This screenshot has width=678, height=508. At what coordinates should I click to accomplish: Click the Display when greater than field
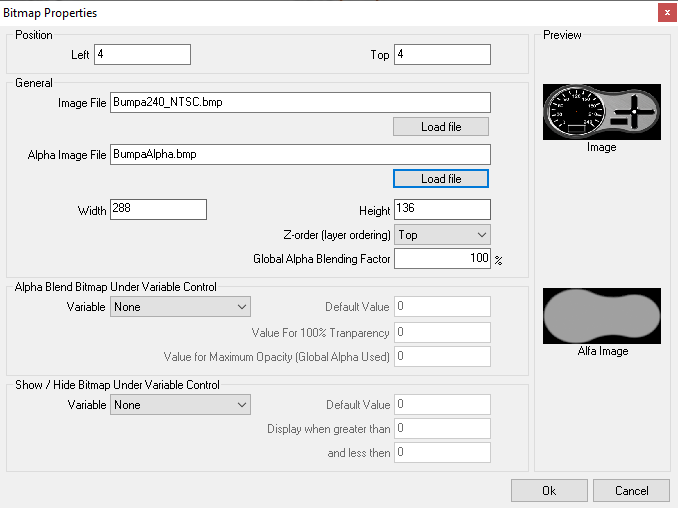(x=442, y=429)
